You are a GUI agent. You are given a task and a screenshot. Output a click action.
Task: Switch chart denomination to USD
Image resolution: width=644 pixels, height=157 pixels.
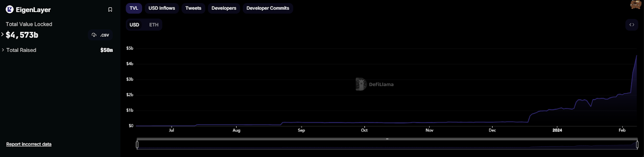click(x=134, y=25)
